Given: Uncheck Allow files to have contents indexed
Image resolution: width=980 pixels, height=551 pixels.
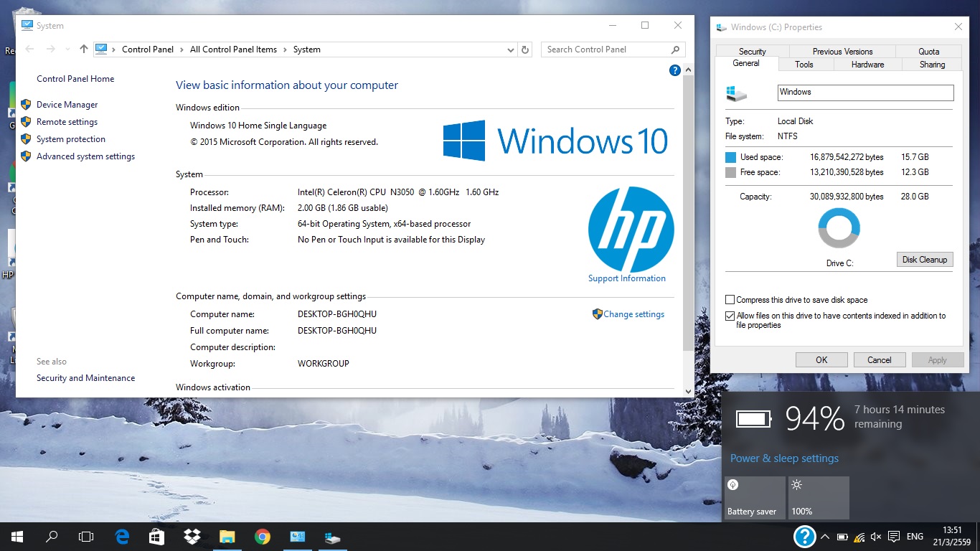Looking at the screenshot, I should (x=730, y=316).
